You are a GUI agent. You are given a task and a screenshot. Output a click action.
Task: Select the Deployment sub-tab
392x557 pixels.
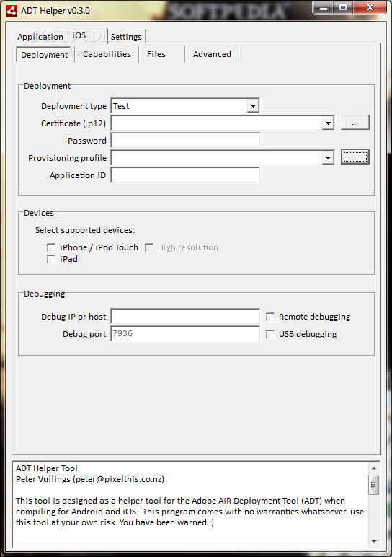[x=45, y=55]
